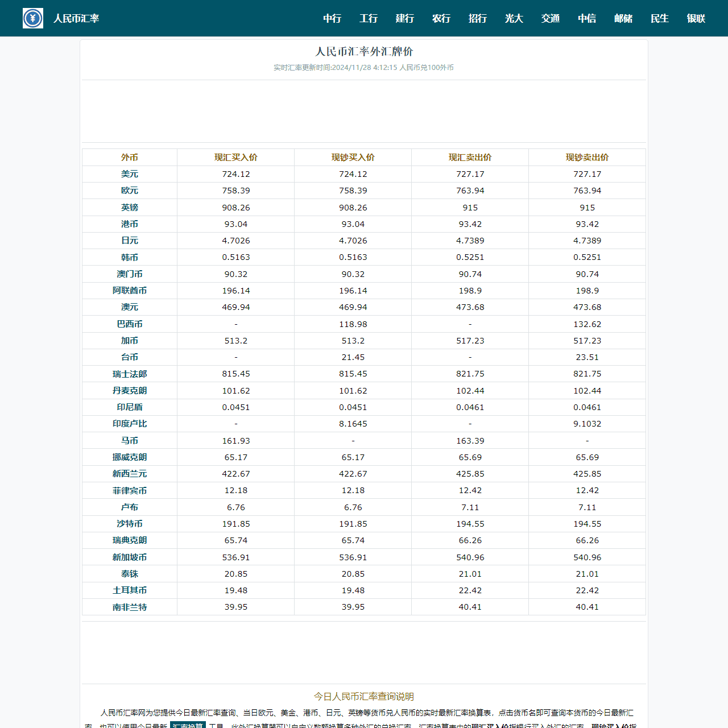
Task: Open the 泰铢 currency link
Action: [x=130, y=574]
